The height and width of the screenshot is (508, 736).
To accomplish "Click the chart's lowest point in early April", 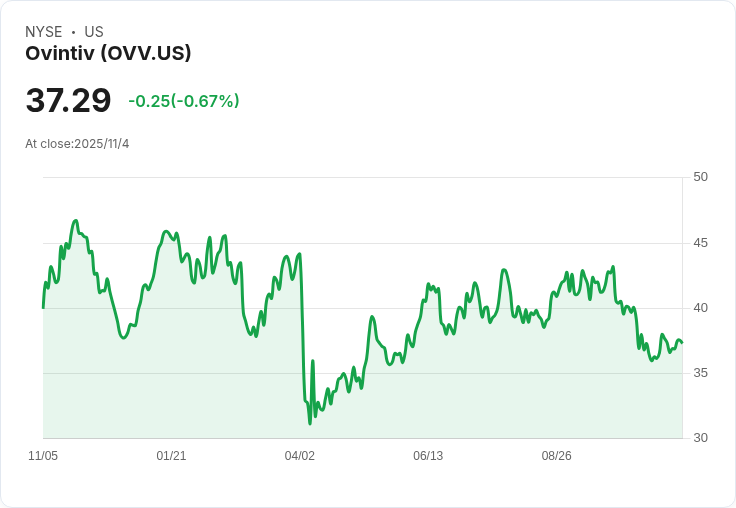I will tap(310, 423).
